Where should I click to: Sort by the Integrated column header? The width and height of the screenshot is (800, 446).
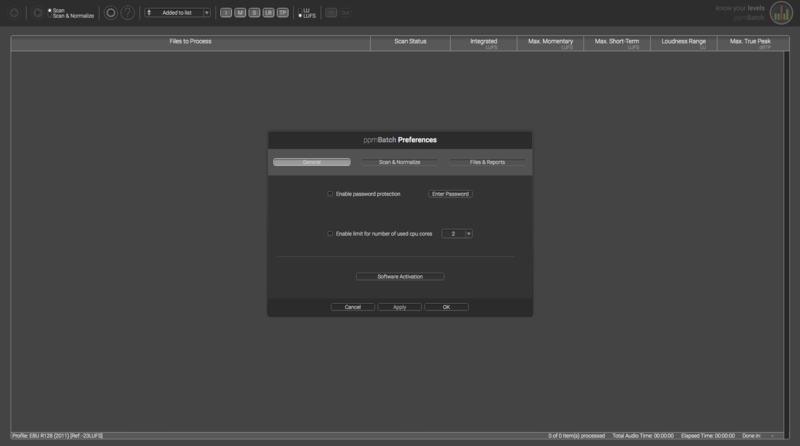(484, 43)
